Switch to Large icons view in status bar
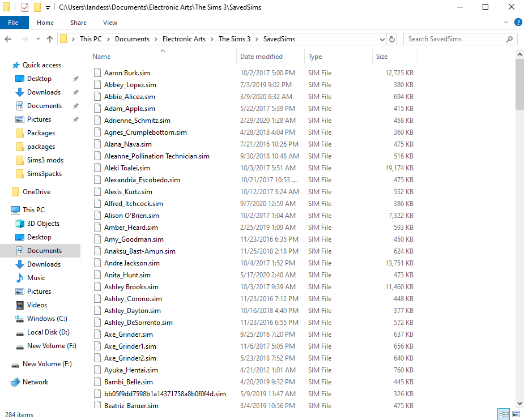 (516, 414)
